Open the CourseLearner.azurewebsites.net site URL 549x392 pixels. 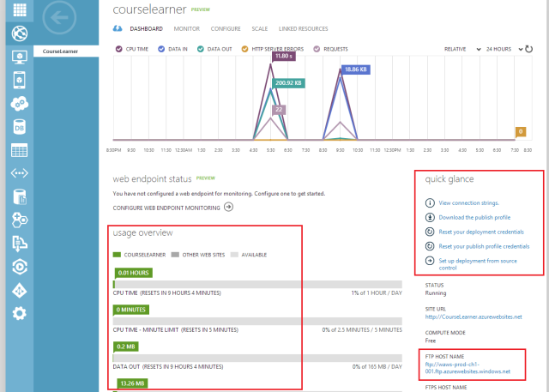coord(474,317)
